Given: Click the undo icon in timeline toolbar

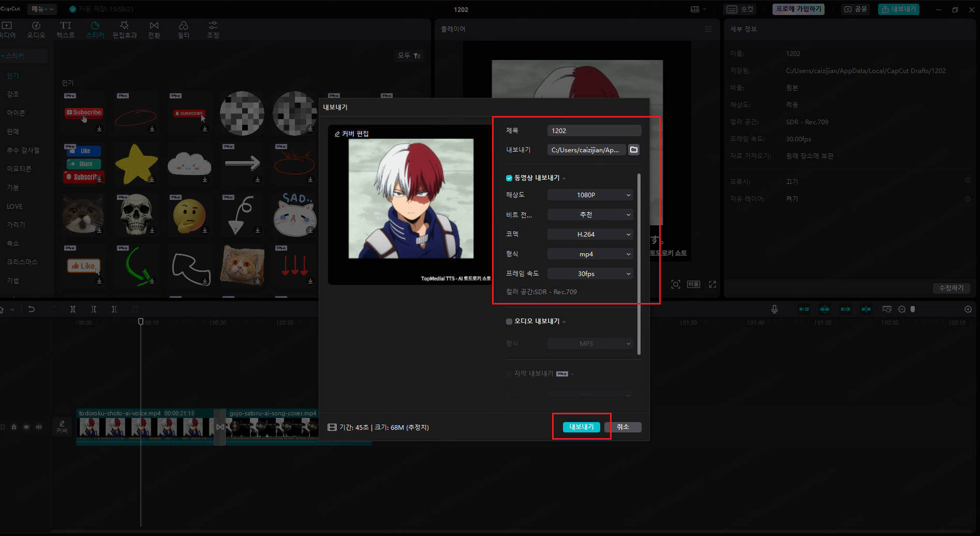Looking at the screenshot, I should [32, 309].
